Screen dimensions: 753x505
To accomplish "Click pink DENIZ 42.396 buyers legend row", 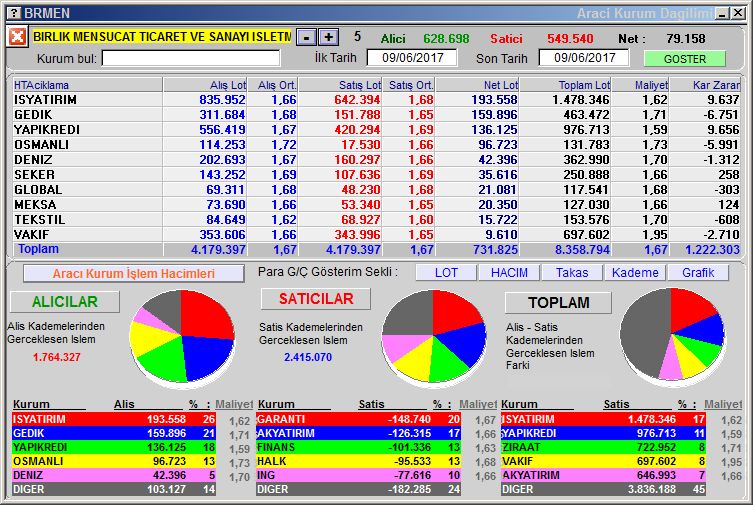I will tap(114, 475).
